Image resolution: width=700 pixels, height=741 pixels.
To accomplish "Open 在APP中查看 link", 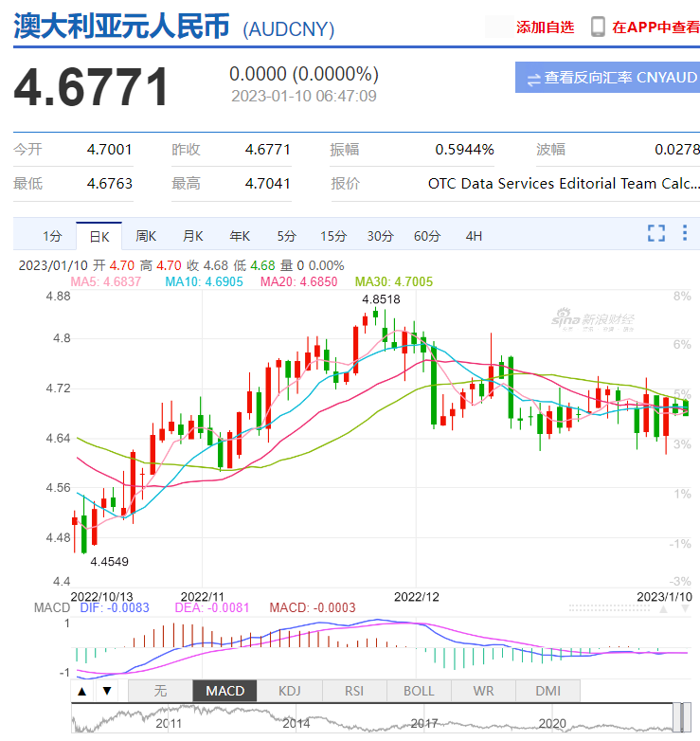I will coord(655,27).
